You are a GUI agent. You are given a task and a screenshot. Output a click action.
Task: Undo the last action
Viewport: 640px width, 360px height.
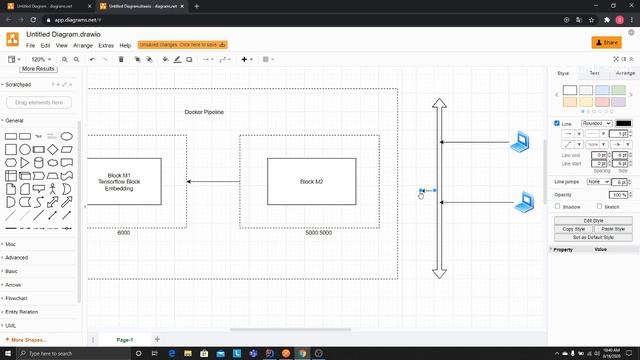(x=92, y=60)
